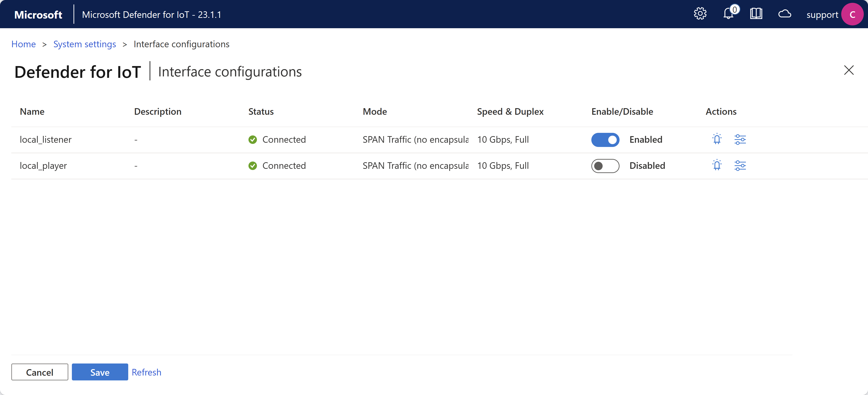Click the settings icon for local_player
Screen dimensions: 868x395
(x=740, y=165)
